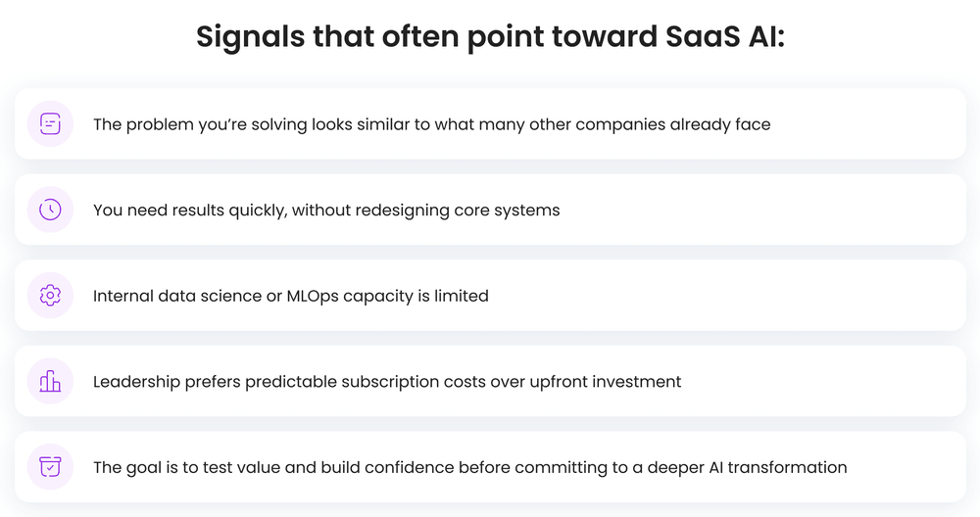Image resolution: width=980 pixels, height=517 pixels.
Task: Select the 'Leadership prefers predictable subscription costs' line
Action: click(x=387, y=382)
